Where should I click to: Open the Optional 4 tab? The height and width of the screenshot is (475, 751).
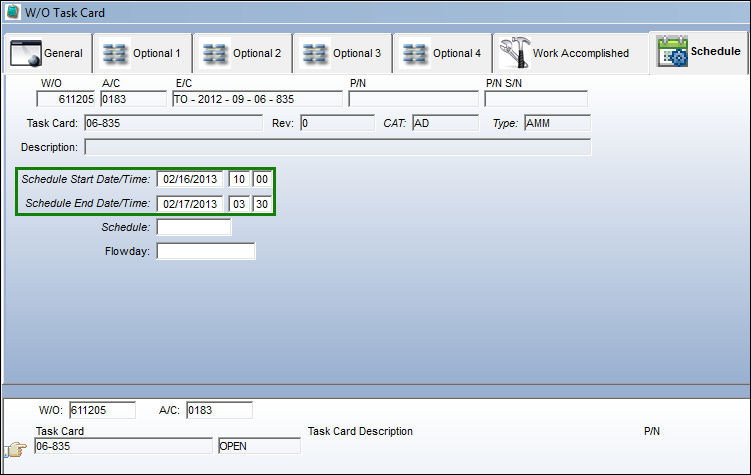pos(444,53)
